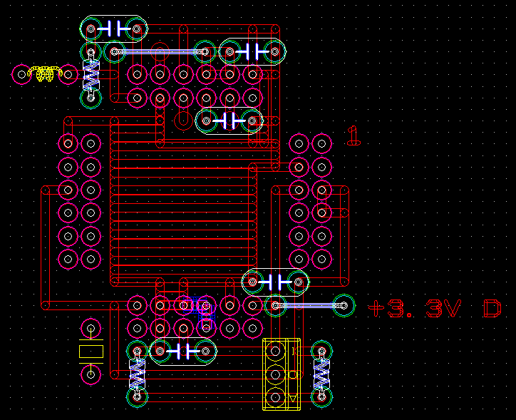This screenshot has width=516, height=420.
Task: Select the long white jumper wire at top
Action: tap(160, 51)
